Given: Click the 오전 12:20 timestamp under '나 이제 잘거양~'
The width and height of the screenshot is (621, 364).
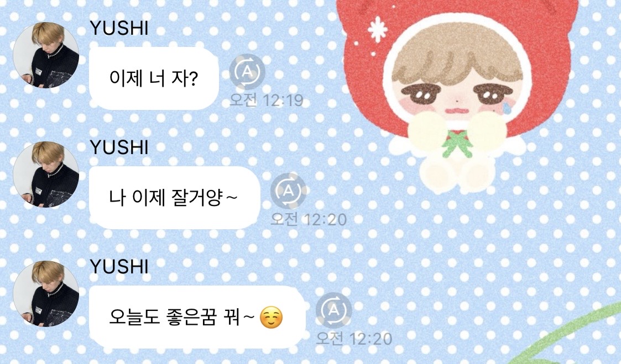Looking at the screenshot, I should point(309,219).
